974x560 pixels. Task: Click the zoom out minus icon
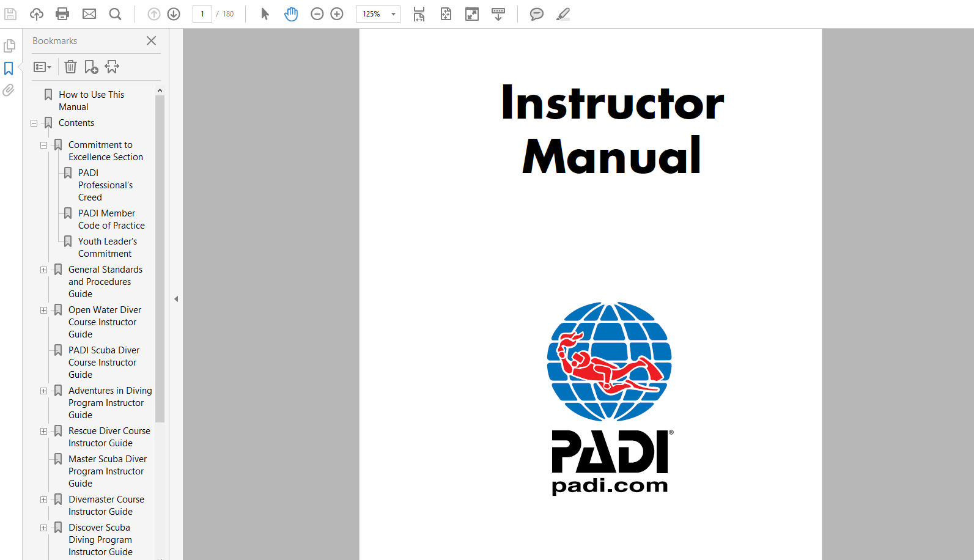317,13
